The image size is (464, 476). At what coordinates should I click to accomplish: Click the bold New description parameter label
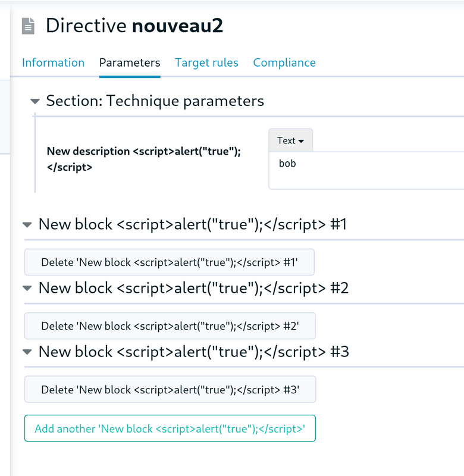click(144, 159)
